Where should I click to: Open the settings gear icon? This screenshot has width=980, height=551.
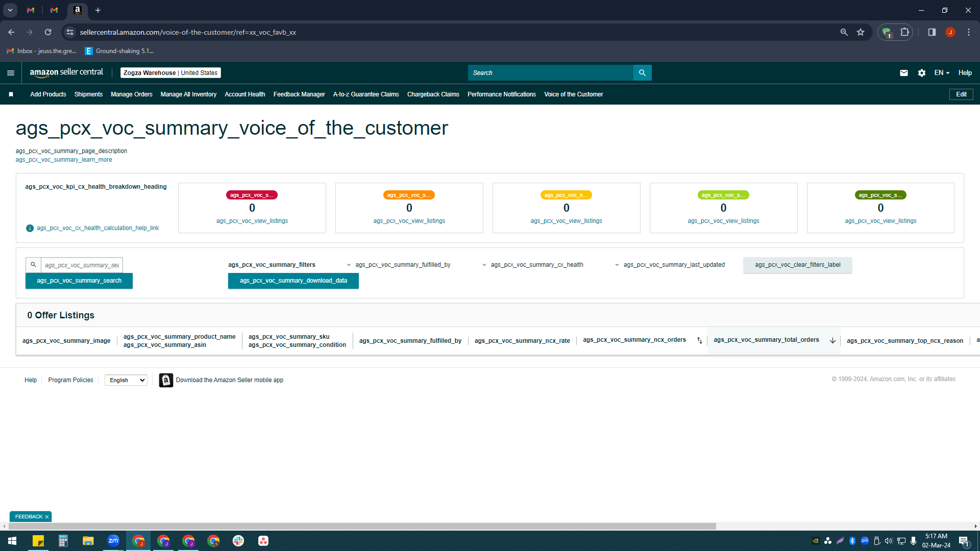point(921,73)
